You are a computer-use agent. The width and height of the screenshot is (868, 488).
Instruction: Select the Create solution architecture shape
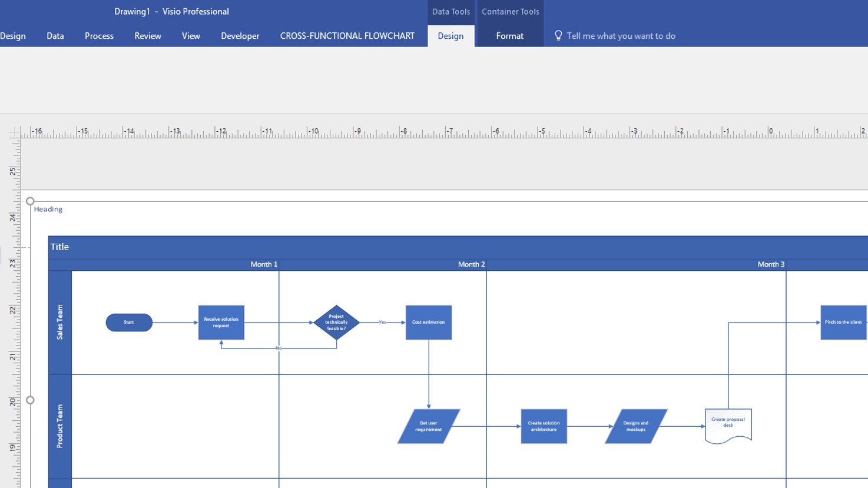544,426
